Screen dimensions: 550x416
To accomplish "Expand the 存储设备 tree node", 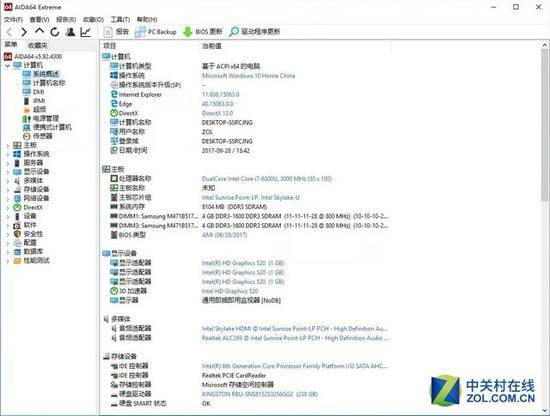I will tap(8, 189).
